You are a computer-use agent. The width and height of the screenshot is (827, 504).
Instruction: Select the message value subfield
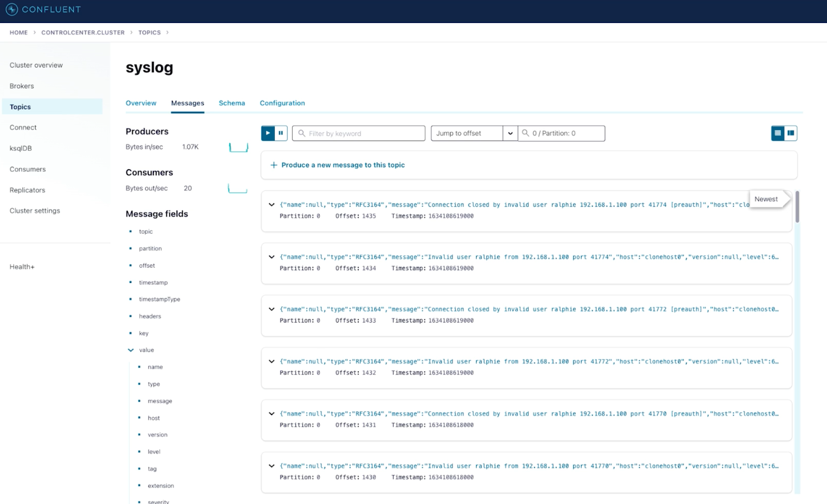click(x=160, y=401)
